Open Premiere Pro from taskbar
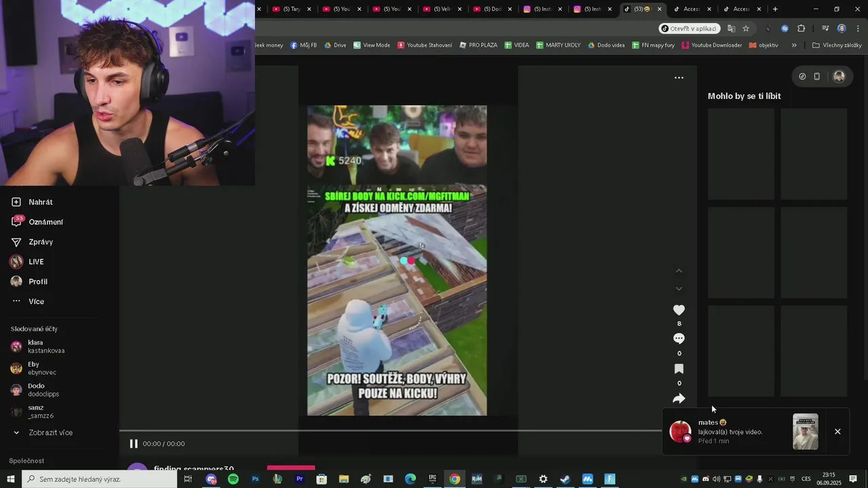 tap(299, 479)
